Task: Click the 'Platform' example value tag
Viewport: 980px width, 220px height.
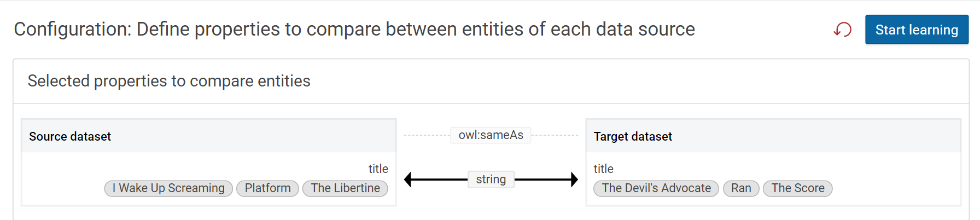Action: [x=267, y=188]
